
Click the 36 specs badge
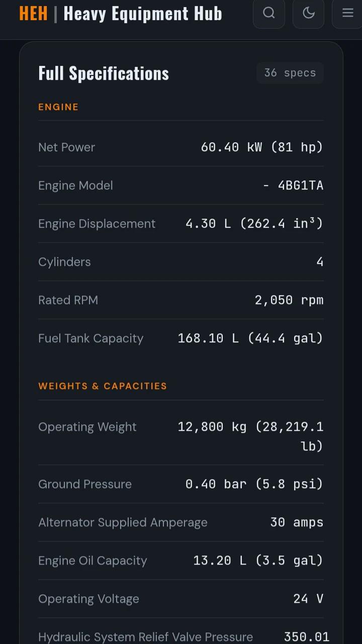[290, 72]
